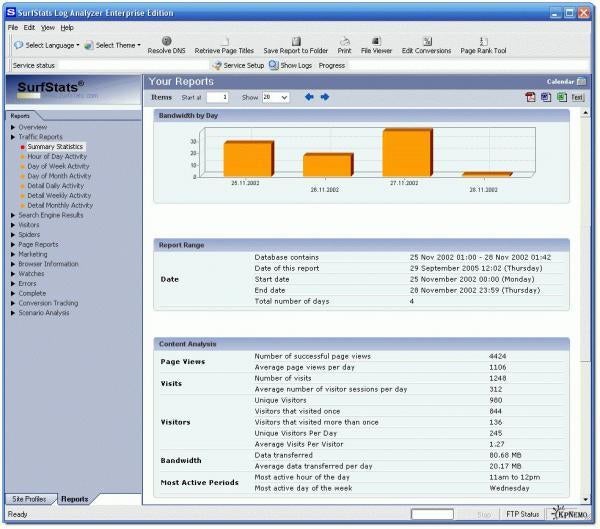Switch to the Reports bottom tab

[x=75, y=499]
